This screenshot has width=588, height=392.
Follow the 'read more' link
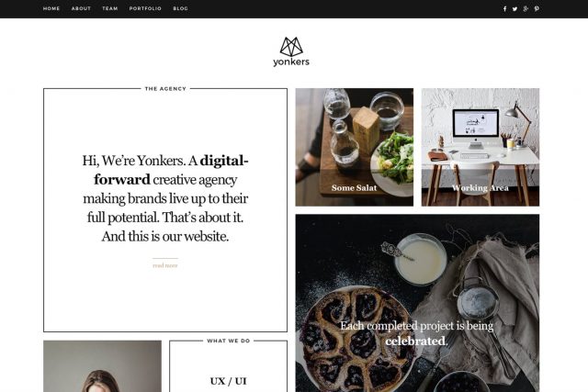click(x=165, y=265)
